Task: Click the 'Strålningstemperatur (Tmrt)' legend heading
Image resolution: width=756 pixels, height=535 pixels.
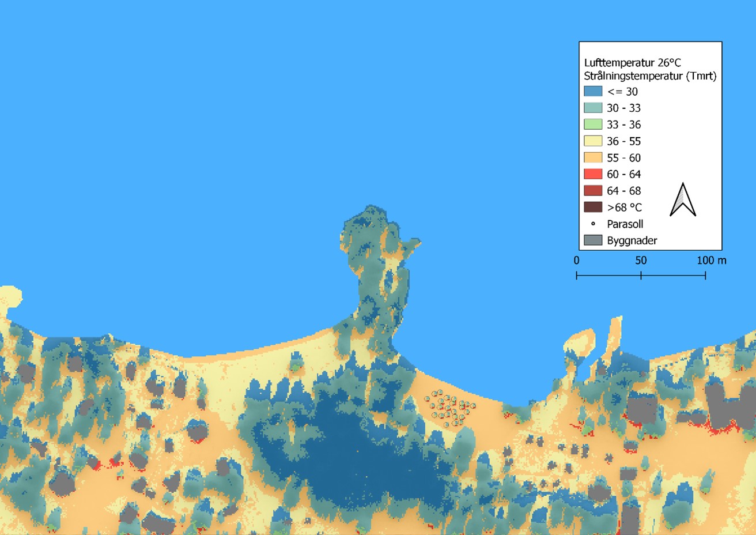Action: [650, 76]
